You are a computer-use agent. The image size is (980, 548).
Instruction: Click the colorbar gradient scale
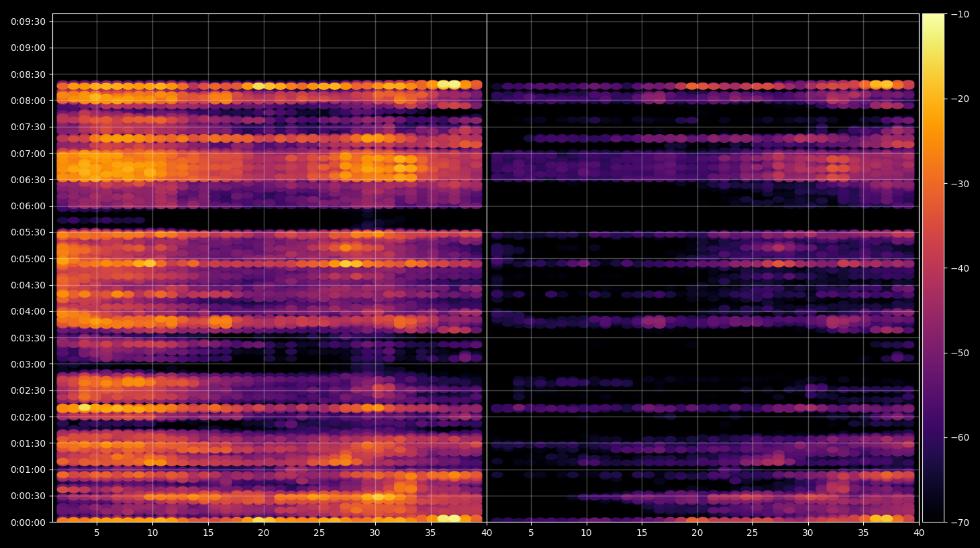tap(933, 268)
